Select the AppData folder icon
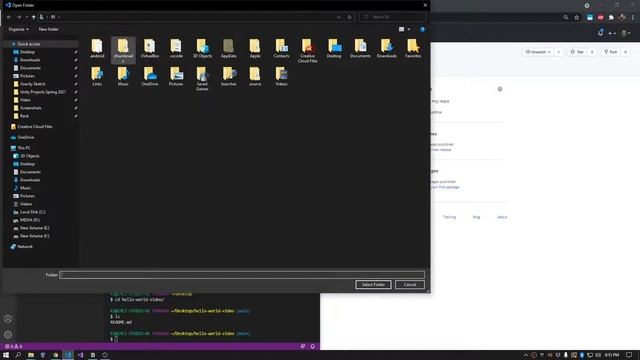Viewport: 640px width, 360px height. (x=229, y=49)
